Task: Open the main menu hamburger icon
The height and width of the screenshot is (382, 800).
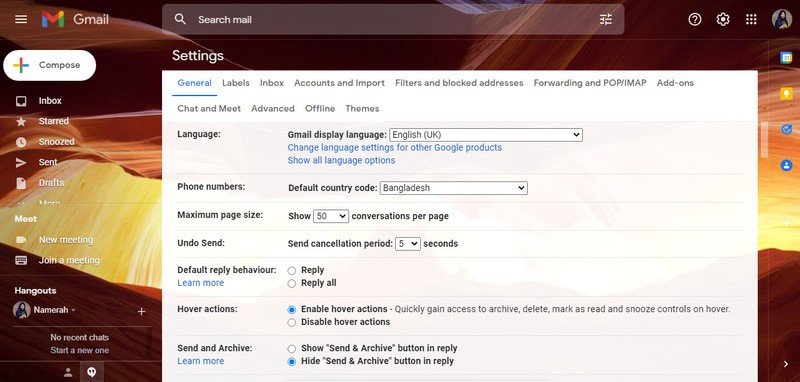Action: click(x=21, y=19)
